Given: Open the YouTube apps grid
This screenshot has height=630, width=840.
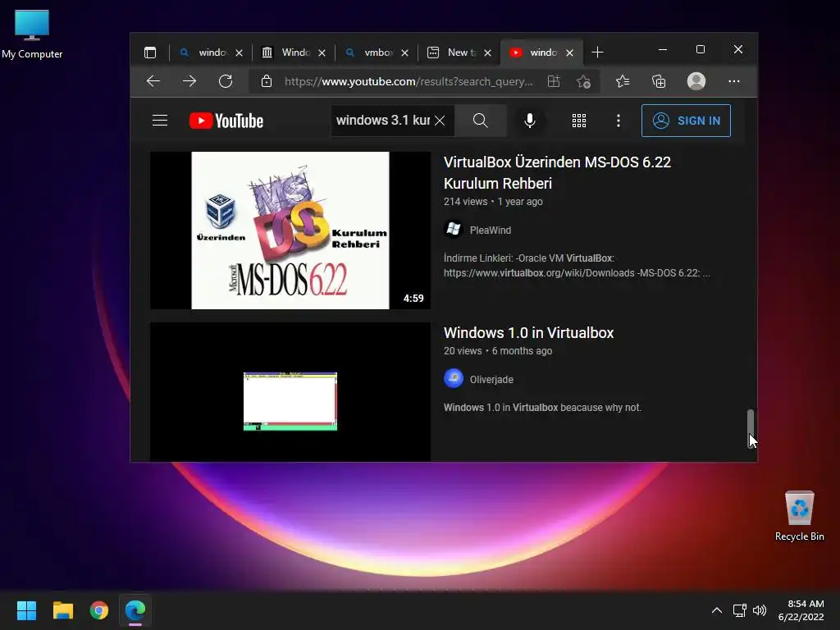Looking at the screenshot, I should (579, 121).
